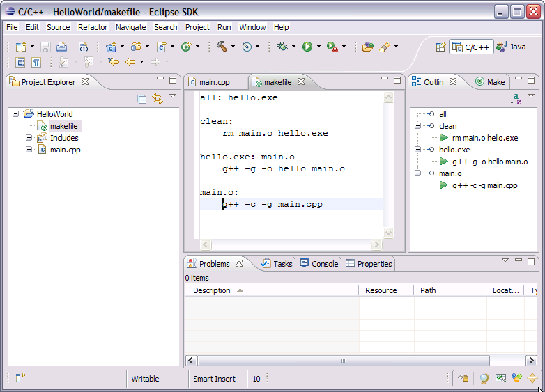Click the Next Annotation icon
Viewport: 545px width, 392px height.
click(x=63, y=62)
